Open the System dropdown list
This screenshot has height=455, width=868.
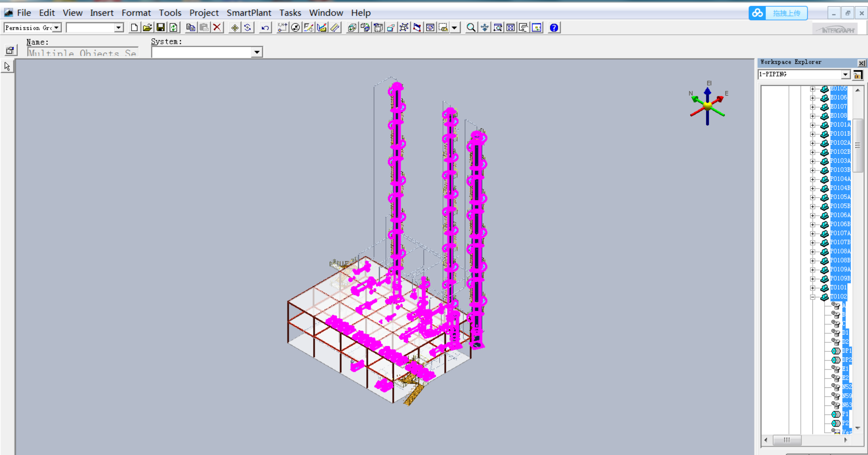click(257, 52)
